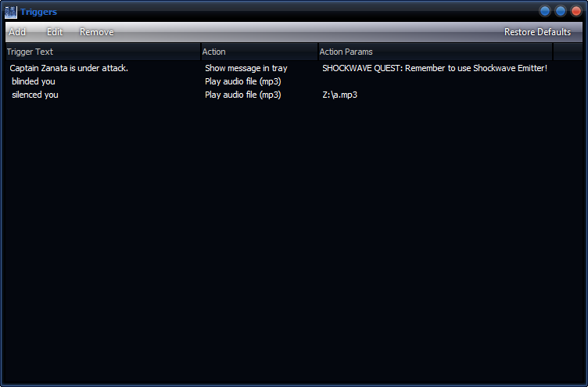Sort by Action Params column header
This screenshot has width=588, height=387.
point(436,52)
